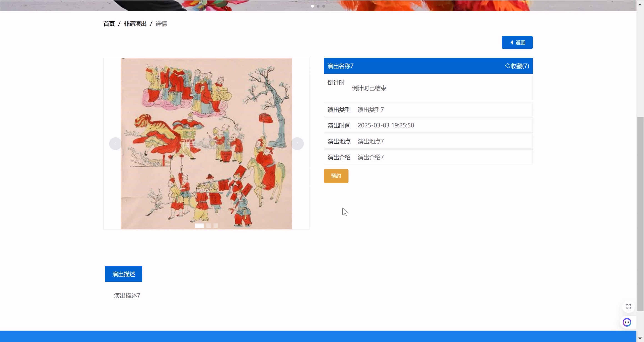The width and height of the screenshot is (644, 342).
Task: Select the second image carousel indicator
Action: tap(209, 226)
